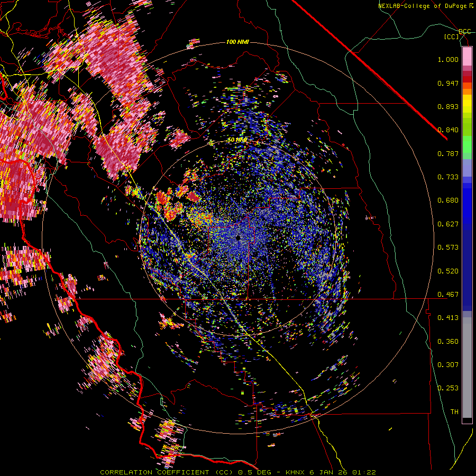Select the 0.573 legend value

[448, 248]
